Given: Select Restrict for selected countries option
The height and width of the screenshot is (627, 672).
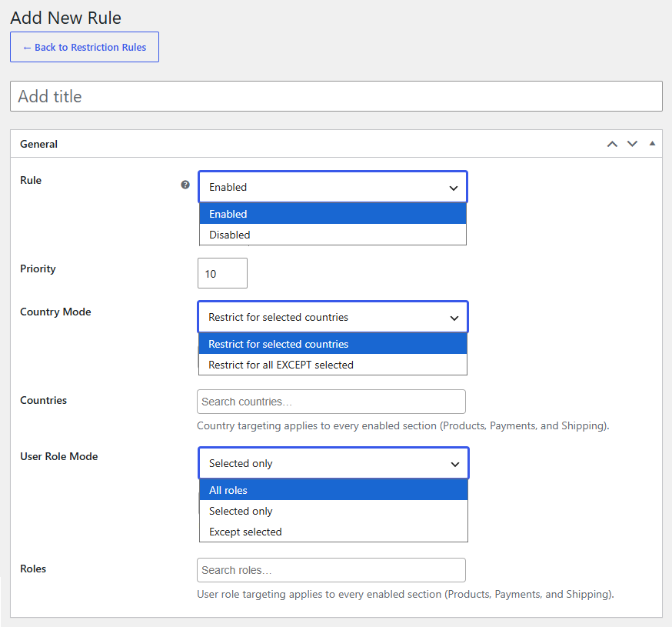Looking at the screenshot, I should point(333,344).
